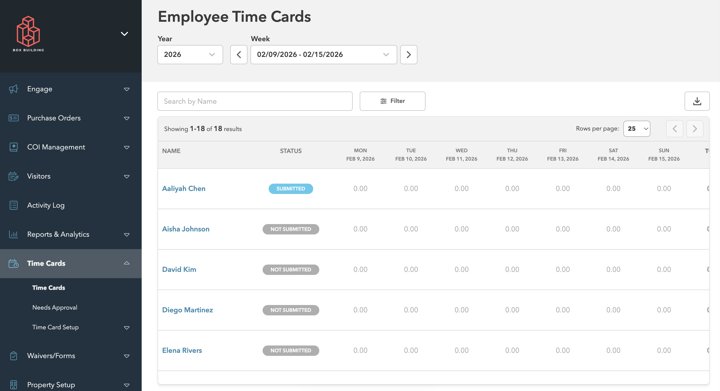This screenshot has width=720, height=391.
Task: Go to previous results page arrow
Action: click(675, 129)
